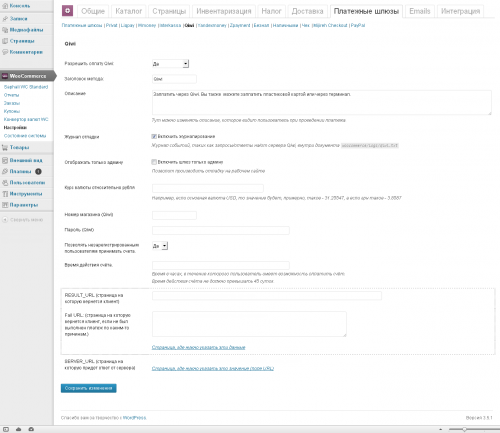Click the Внешний вид appearance icon
The width and height of the screenshot is (500, 433).
(5, 160)
